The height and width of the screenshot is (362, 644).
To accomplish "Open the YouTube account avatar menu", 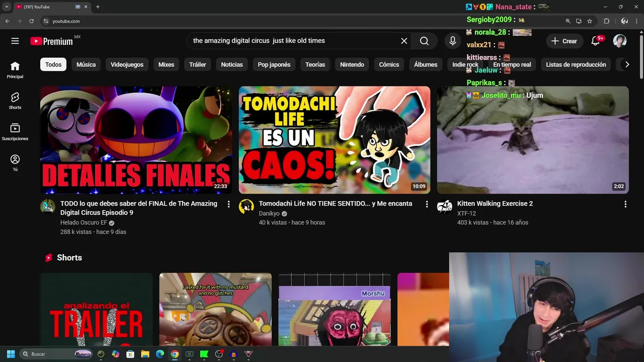I will click(x=620, y=41).
